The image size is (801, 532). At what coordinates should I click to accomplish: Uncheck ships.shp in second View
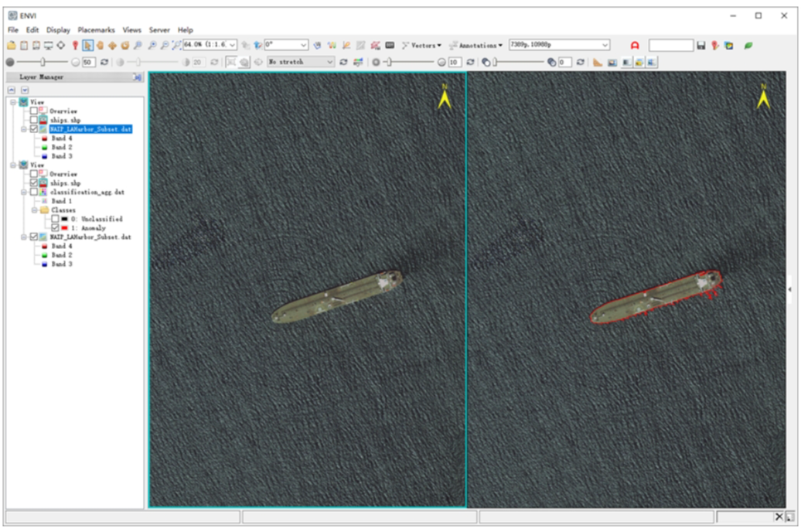point(34,183)
